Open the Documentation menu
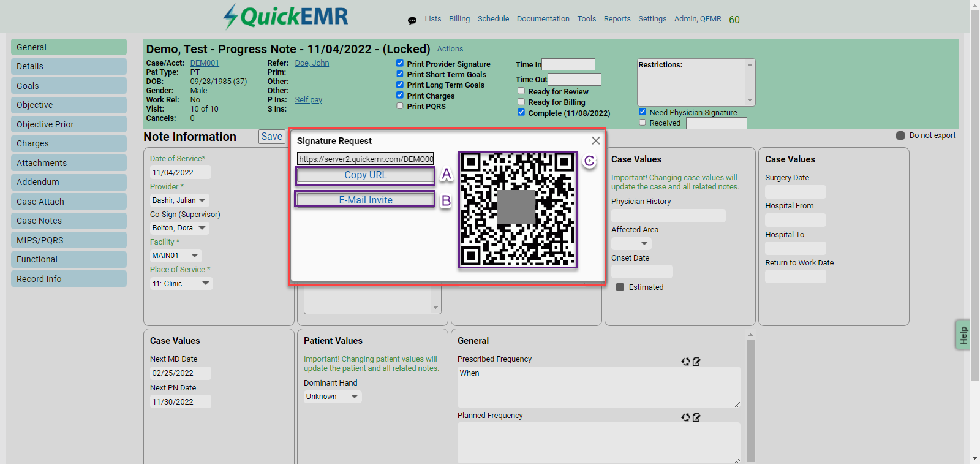 tap(543, 19)
